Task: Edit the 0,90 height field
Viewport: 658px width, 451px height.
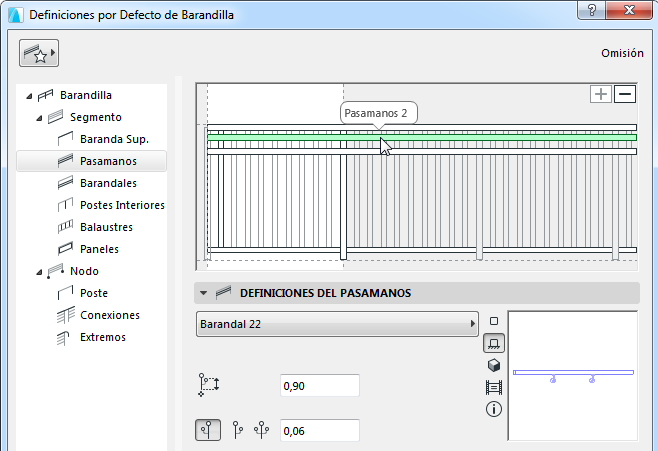Action: pyautogui.click(x=320, y=386)
